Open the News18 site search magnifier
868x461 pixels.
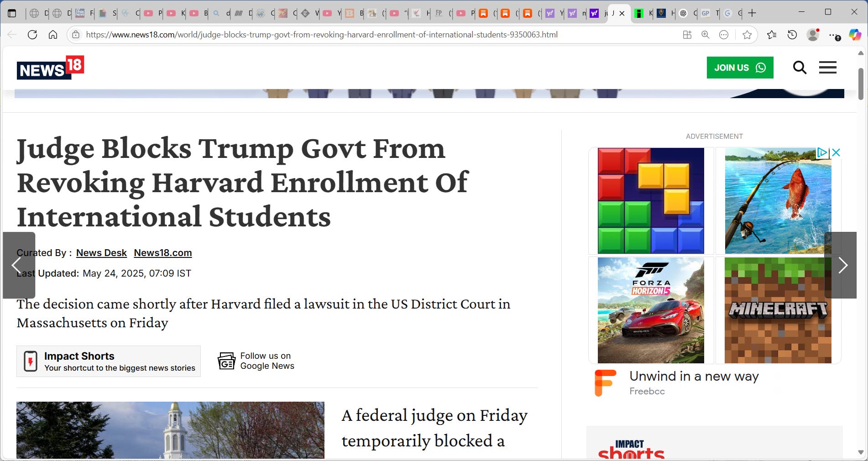(x=800, y=68)
